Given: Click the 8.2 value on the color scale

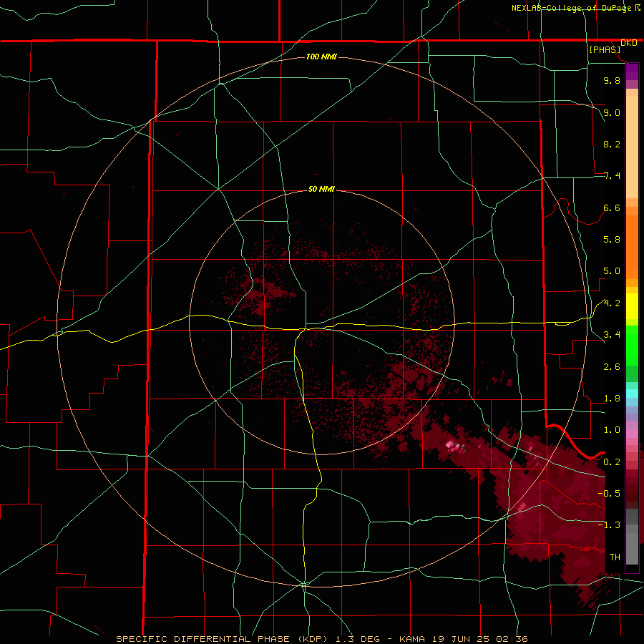Looking at the screenshot, I should click(x=612, y=144).
